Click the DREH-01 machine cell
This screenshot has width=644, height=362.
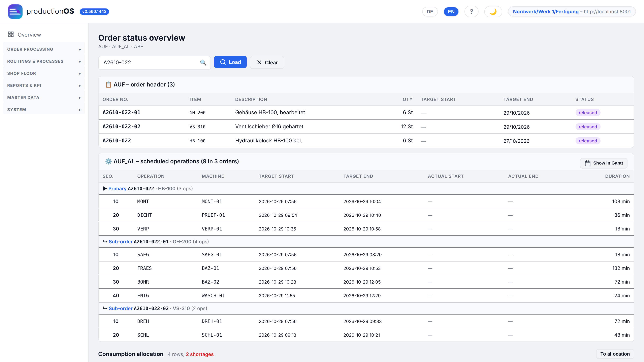(212, 322)
